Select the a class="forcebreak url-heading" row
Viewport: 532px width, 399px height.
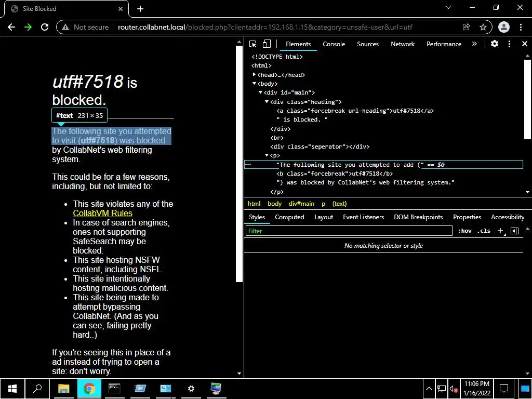[x=355, y=111]
